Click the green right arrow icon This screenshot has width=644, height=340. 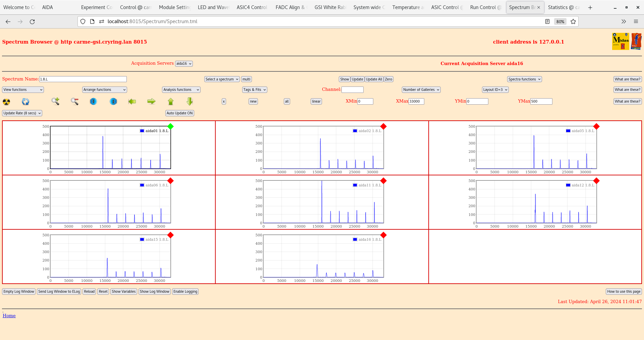coord(151,101)
